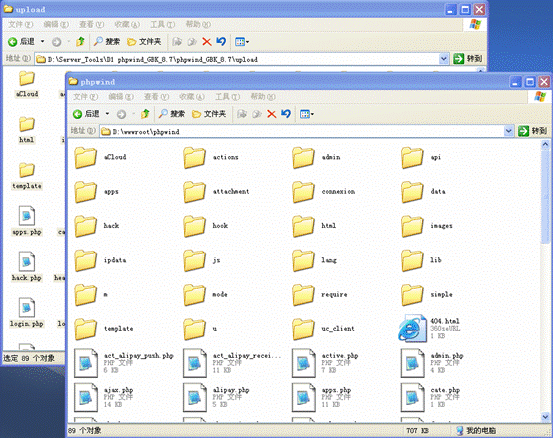
Task: Open Back history dropdown arrow in phpwind
Action: coord(107,114)
